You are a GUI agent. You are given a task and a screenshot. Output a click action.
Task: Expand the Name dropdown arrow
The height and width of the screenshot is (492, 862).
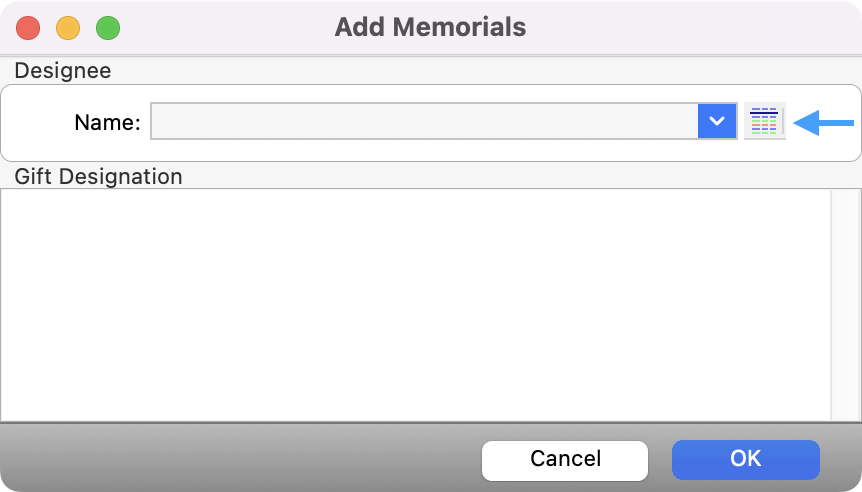(717, 122)
